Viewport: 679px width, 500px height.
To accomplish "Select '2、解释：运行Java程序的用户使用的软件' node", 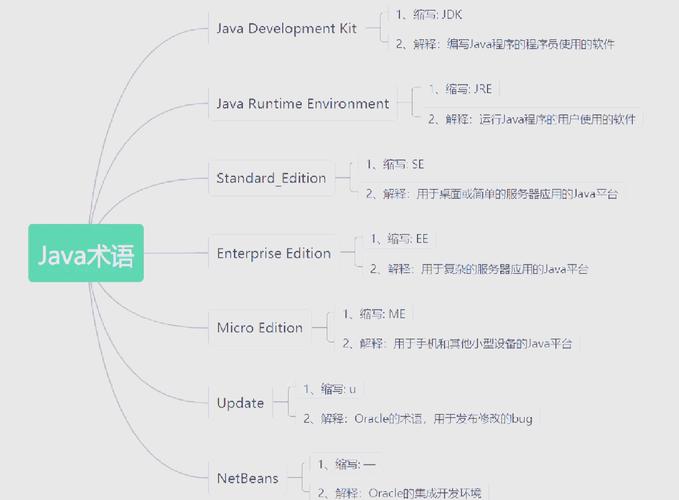I will pos(532,119).
